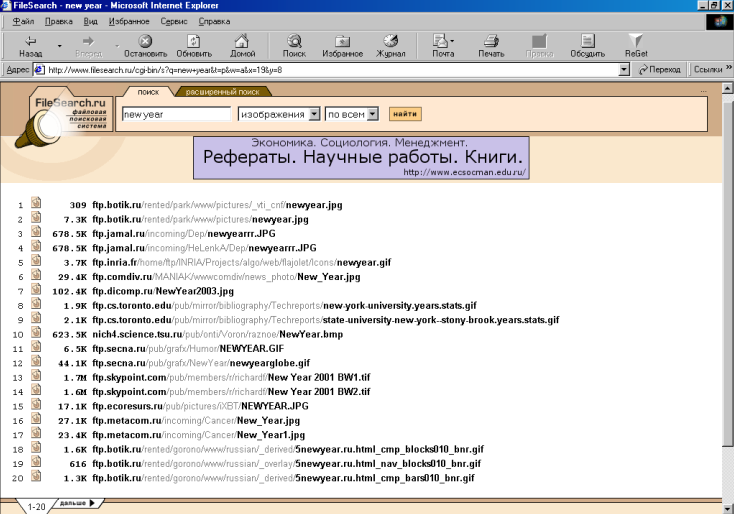Open the Поиск (Search) toolbar icon

point(294,46)
